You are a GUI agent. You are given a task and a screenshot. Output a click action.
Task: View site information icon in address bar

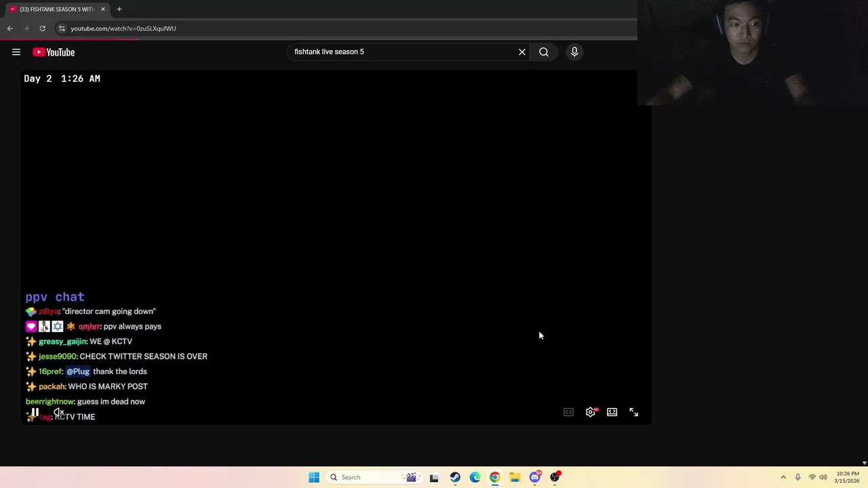62,28
